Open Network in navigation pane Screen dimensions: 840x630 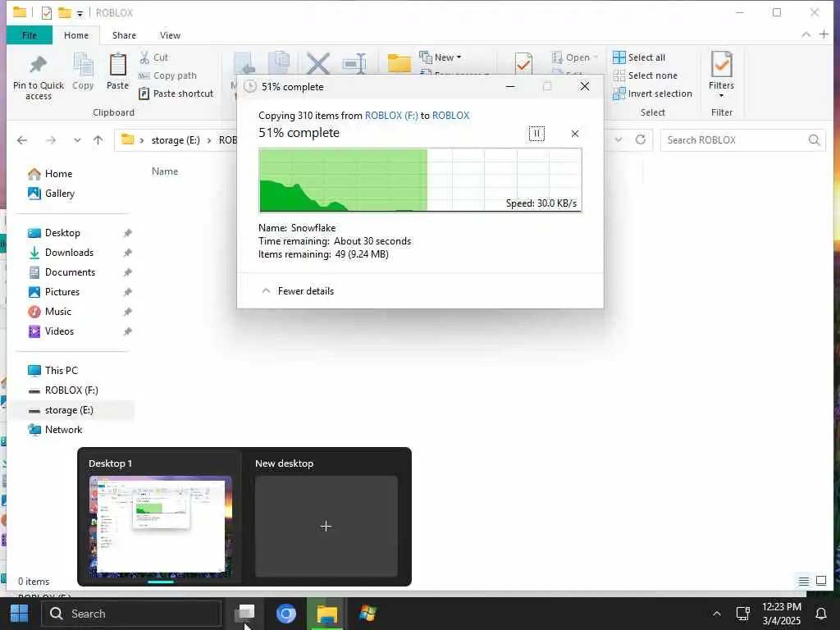coord(55,430)
